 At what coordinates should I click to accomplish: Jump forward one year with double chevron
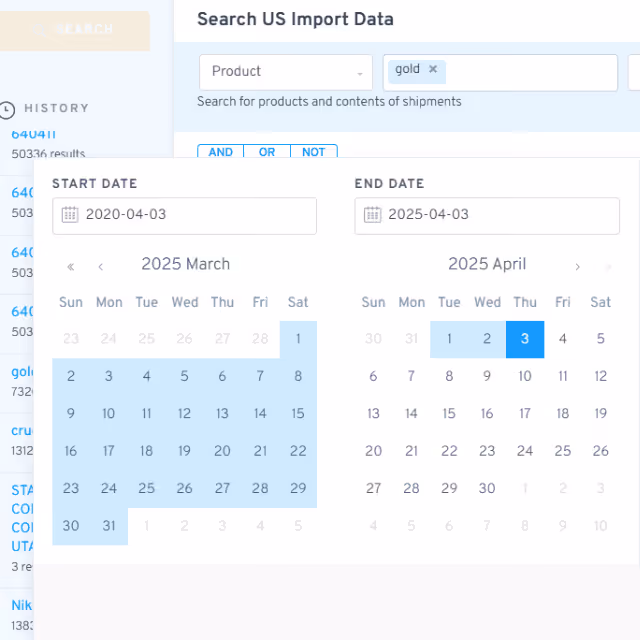608,267
